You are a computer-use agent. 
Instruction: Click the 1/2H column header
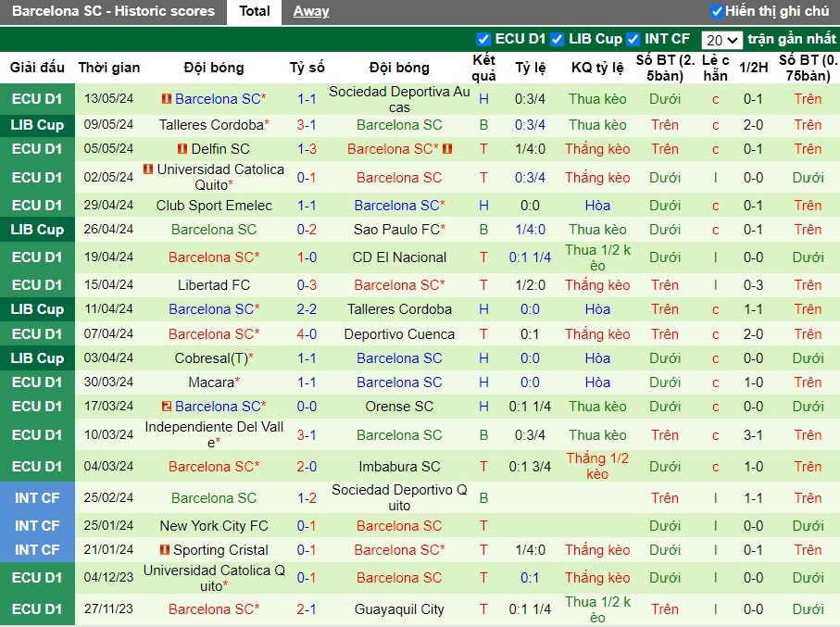pos(753,68)
